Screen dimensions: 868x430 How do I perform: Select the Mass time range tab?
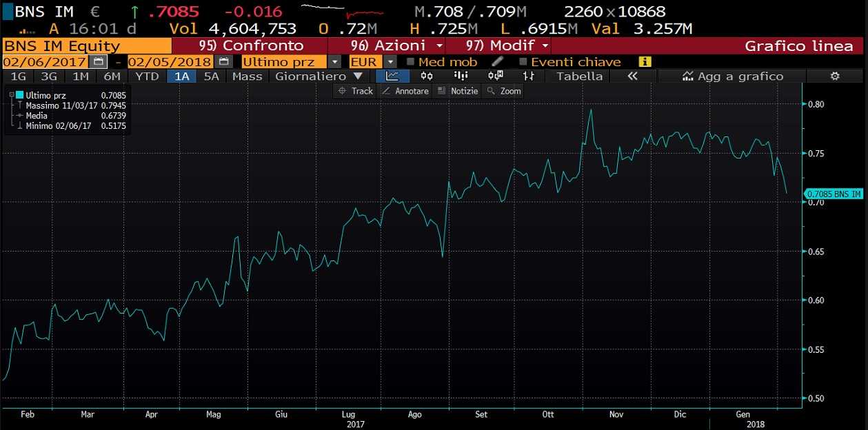point(247,76)
